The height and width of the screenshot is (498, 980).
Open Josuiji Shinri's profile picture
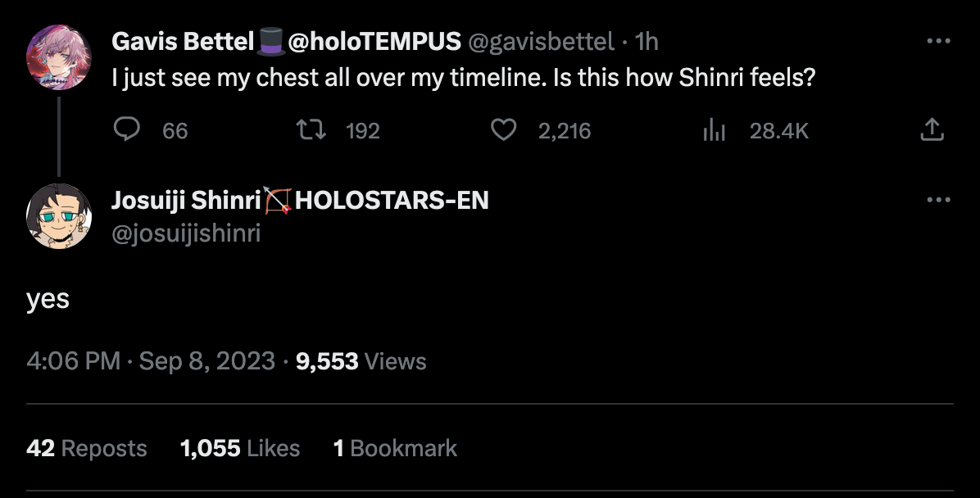(58, 215)
